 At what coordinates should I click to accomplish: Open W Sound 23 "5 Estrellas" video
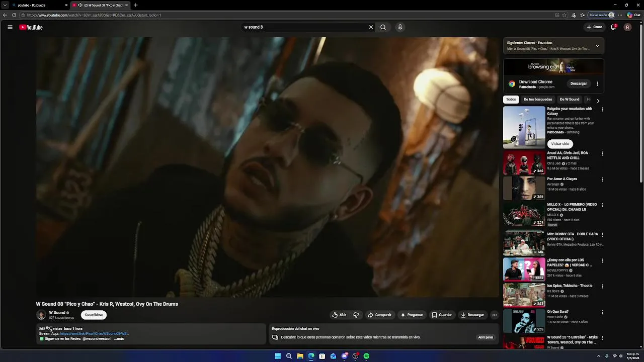click(573, 340)
